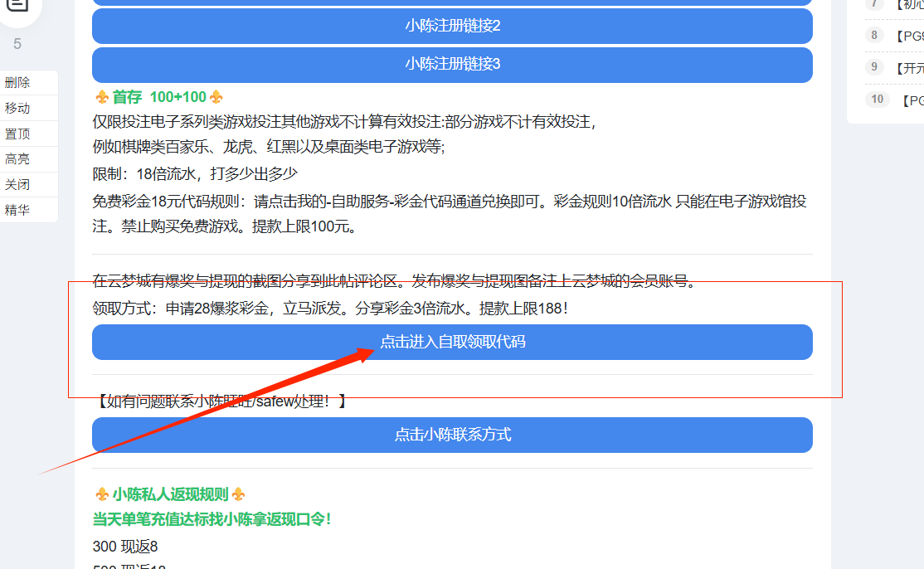Screen dimensions: 924x569
Task: Select 删除 in the moderation menu
Action: (17, 83)
